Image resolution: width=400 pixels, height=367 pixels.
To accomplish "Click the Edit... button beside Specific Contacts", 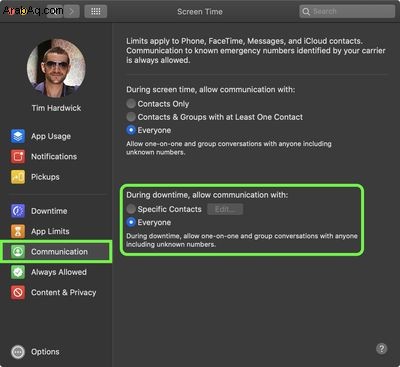I will click(225, 209).
